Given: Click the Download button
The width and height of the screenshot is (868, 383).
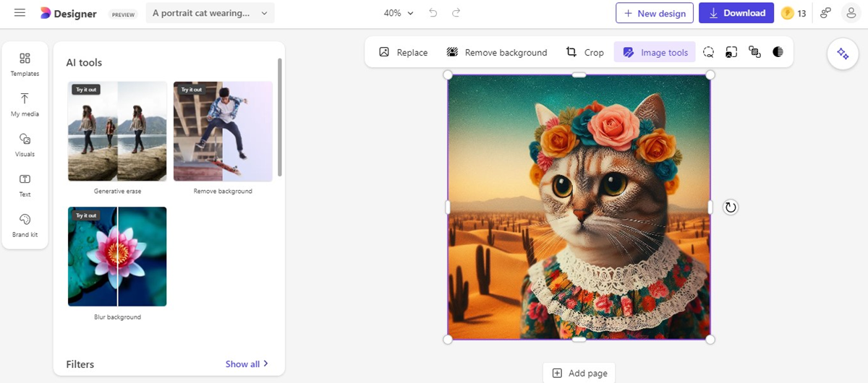Looking at the screenshot, I should tap(736, 13).
